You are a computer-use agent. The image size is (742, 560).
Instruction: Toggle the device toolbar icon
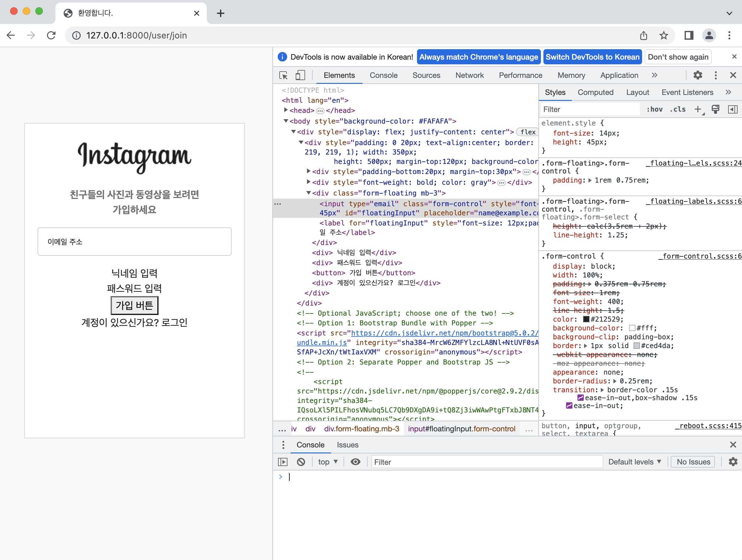click(x=300, y=75)
